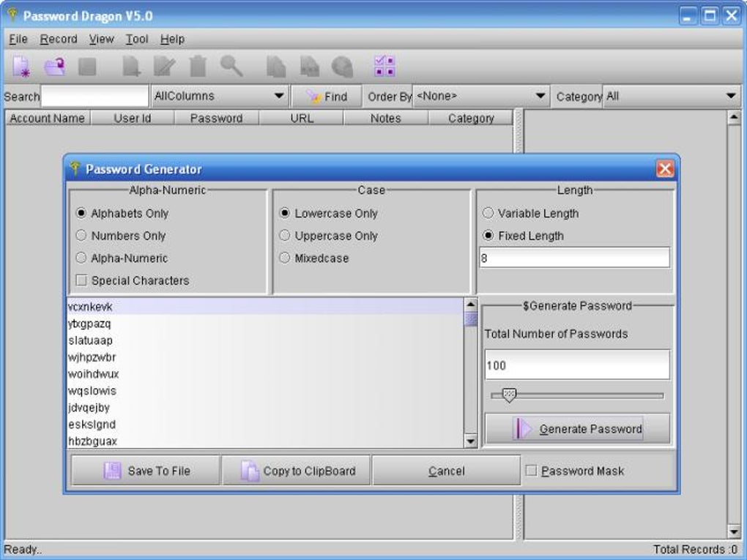Click the Password column header

tap(217, 118)
